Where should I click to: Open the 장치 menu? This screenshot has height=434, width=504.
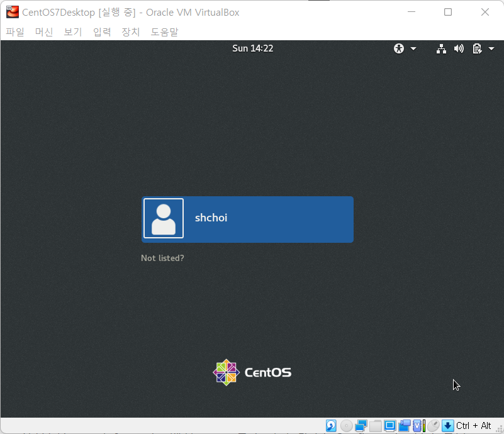click(131, 32)
